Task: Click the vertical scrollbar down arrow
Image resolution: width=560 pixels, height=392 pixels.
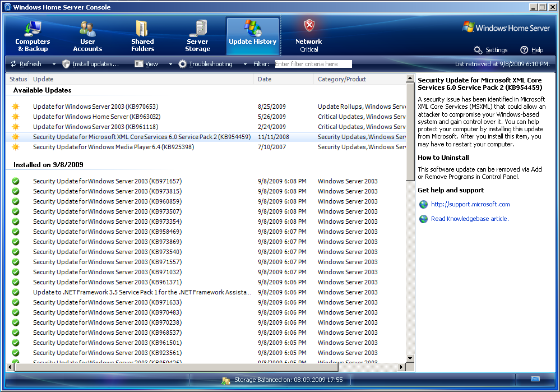Action: [x=410, y=358]
